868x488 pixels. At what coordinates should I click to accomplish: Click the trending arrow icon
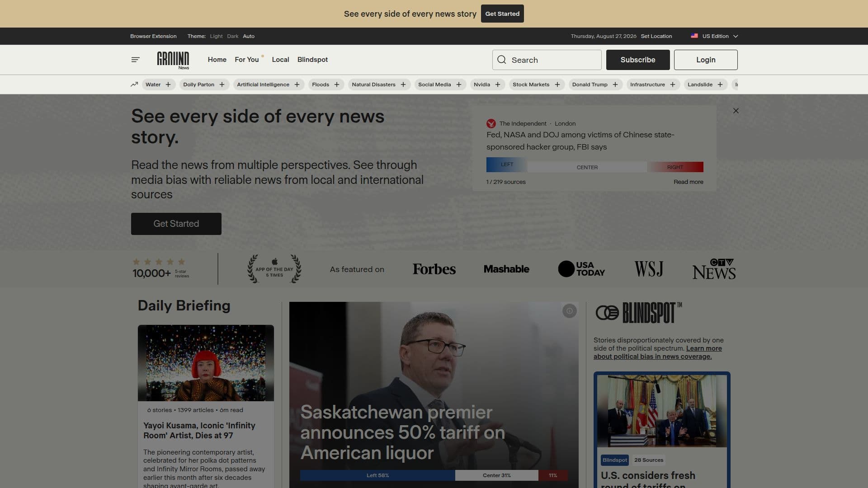tap(134, 84)
